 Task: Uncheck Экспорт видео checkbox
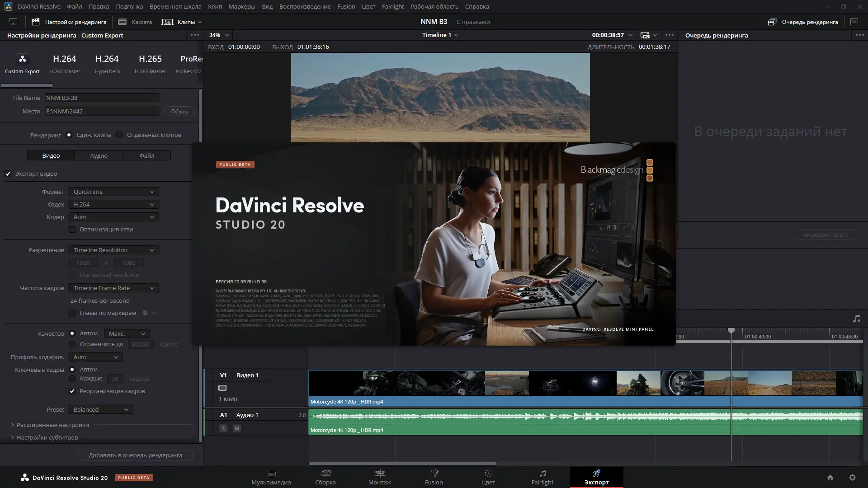[8, 174]
